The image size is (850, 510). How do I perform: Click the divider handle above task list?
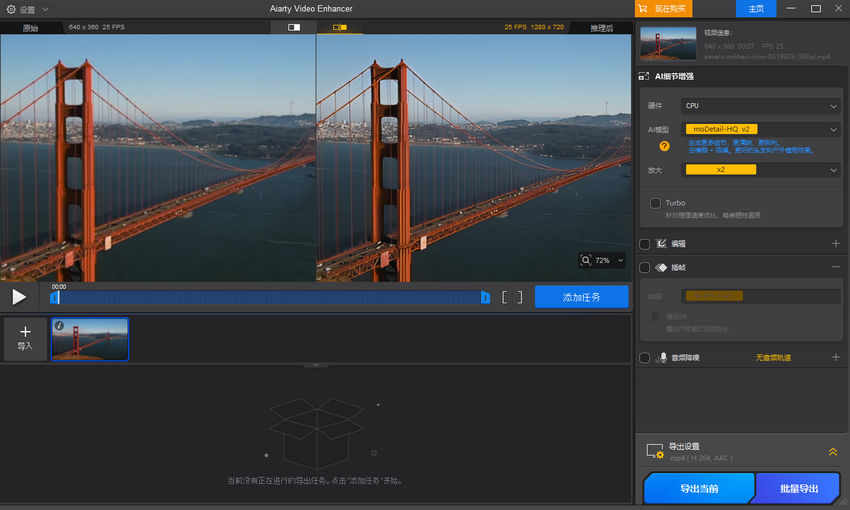tap(316, 365)
